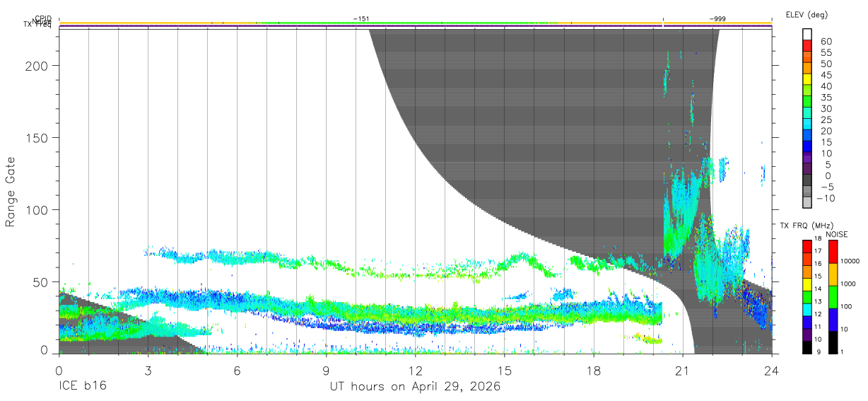The width and height of the screenshot is (868, 401).
Task: Click the red top swatch of the TX FRQ bar
Action: click(x=807, y=245)
